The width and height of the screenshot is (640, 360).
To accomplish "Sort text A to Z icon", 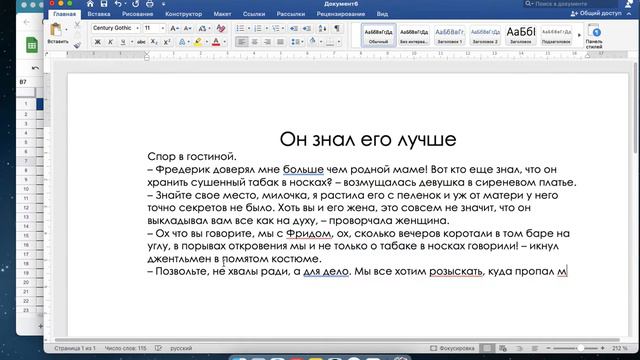I will tap(322, 28).
